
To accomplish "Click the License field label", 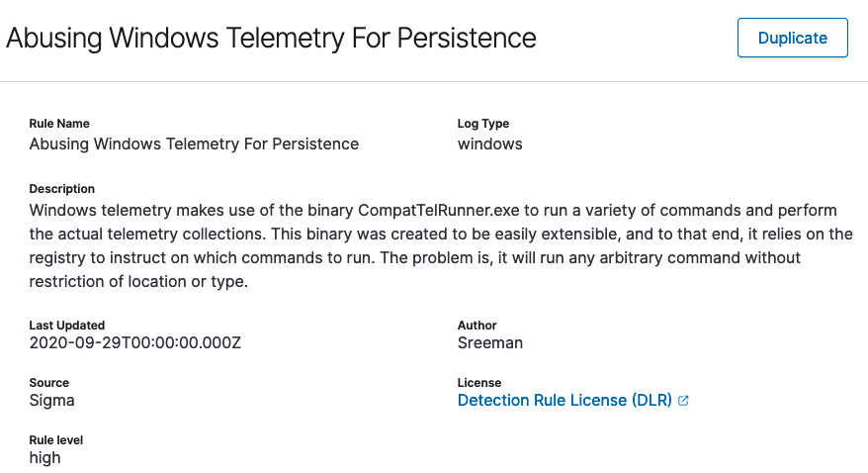I will 479,383.
